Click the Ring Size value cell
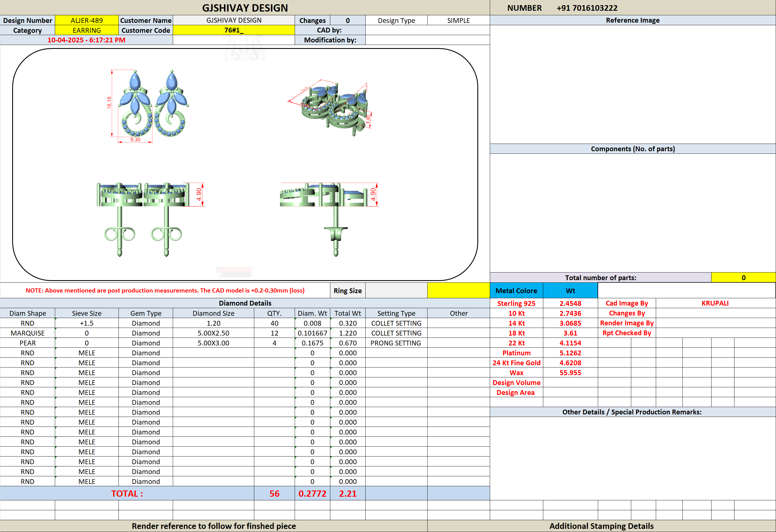Image resolution: width=776 pixels, height=532 pixels. coord(396,290)
